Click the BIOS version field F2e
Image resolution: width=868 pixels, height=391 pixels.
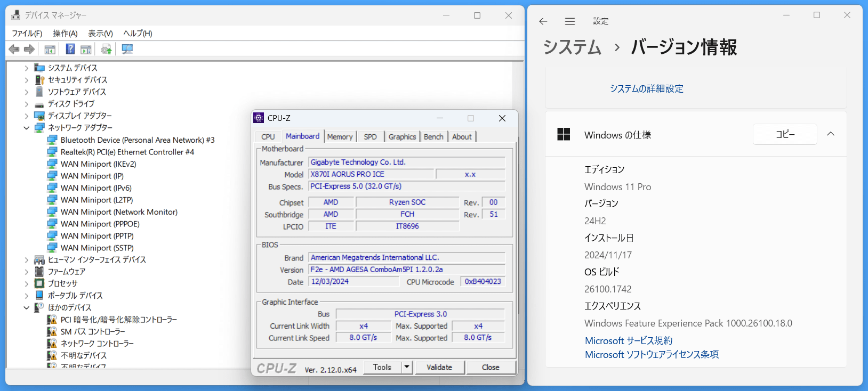(x=407, y=270)
